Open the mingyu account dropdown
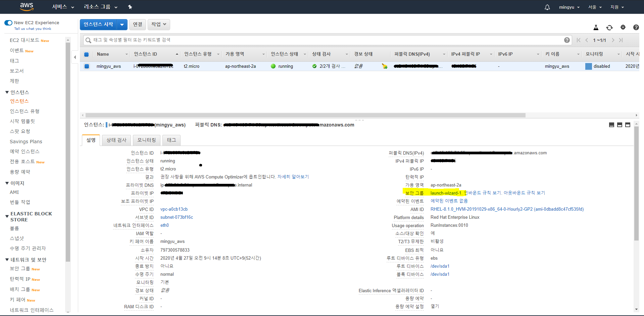The width and height of the screenshot is (644, 316). [569, 7]
